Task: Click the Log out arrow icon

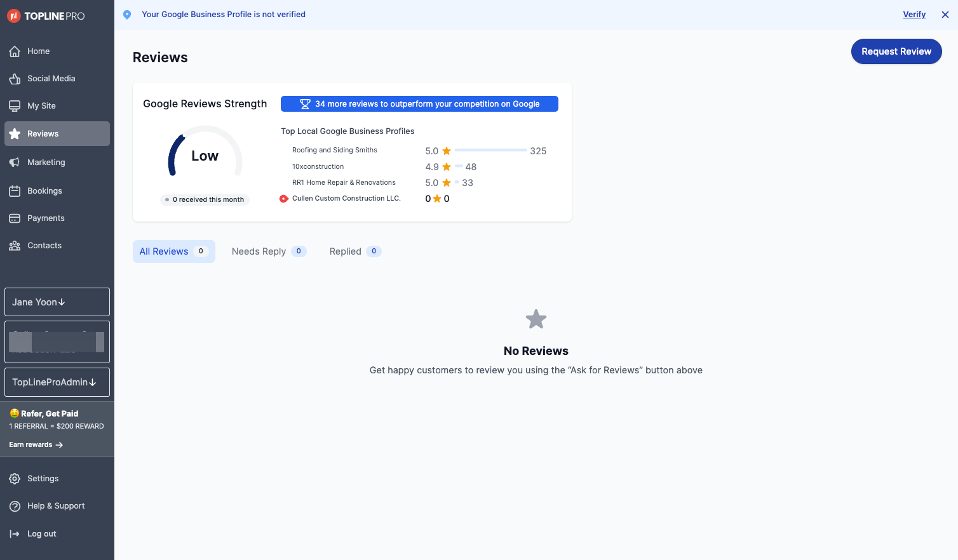Action: click(15, 534)
